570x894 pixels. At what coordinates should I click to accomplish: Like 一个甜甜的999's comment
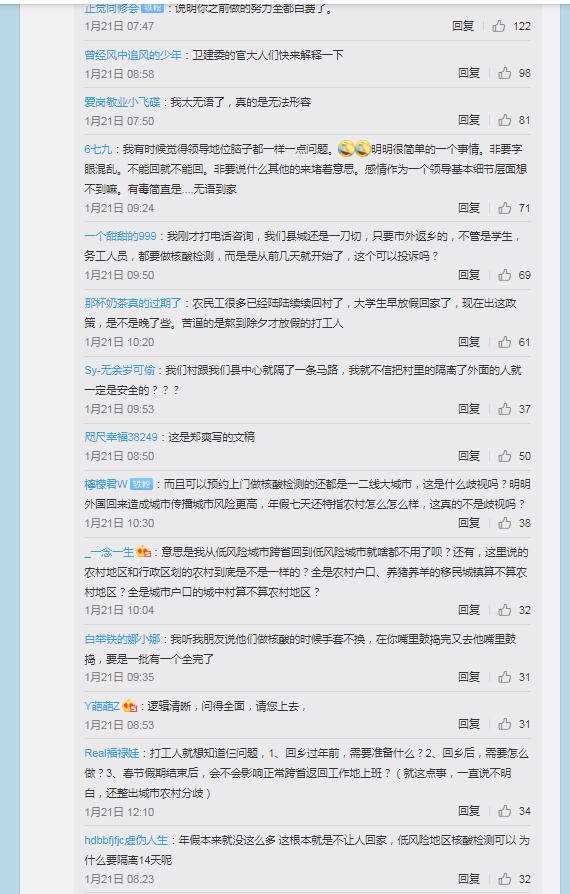[x=504, y=275]
